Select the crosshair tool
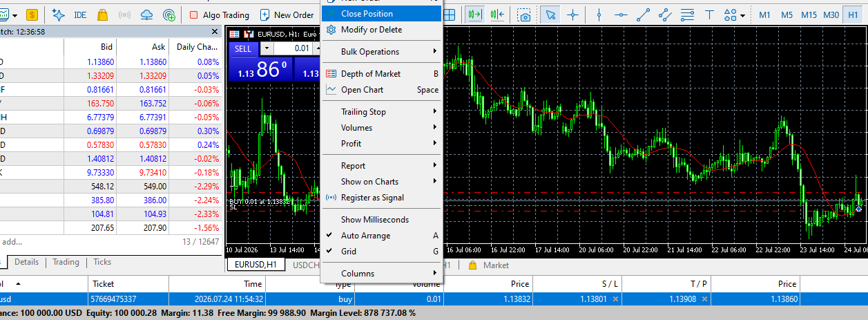The image size is (868, 320). point(572,15)
